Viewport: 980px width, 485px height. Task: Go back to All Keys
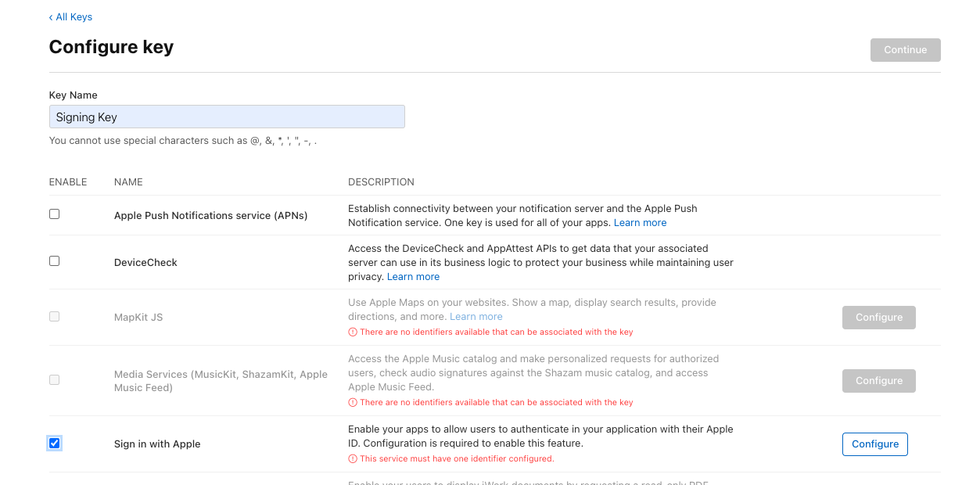tap(70, 17)
